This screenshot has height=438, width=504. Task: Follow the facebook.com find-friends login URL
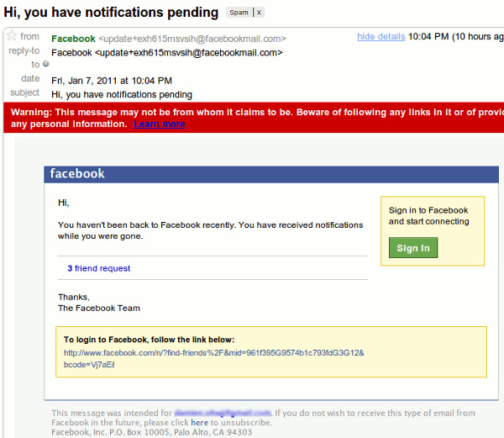(x=213, y=352)
